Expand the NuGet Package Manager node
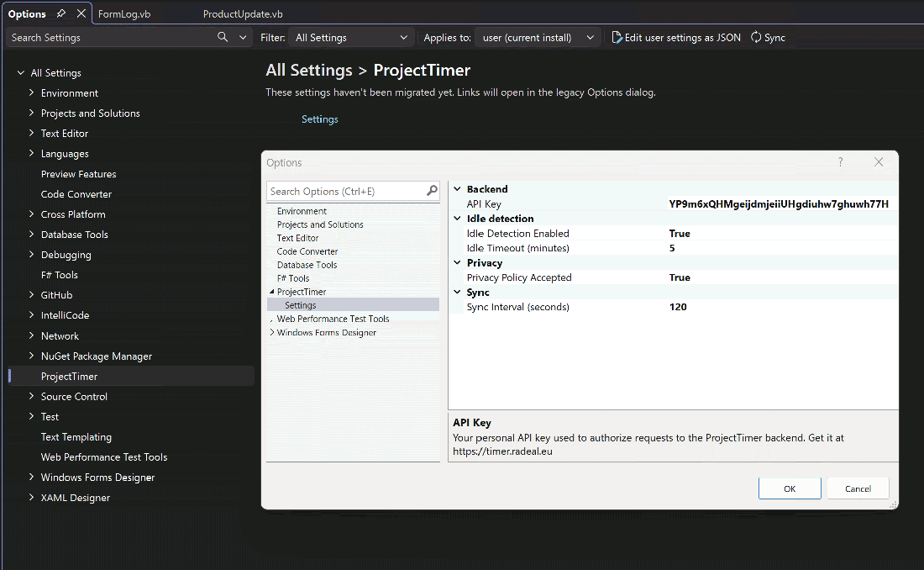 [x=31, y=356]
